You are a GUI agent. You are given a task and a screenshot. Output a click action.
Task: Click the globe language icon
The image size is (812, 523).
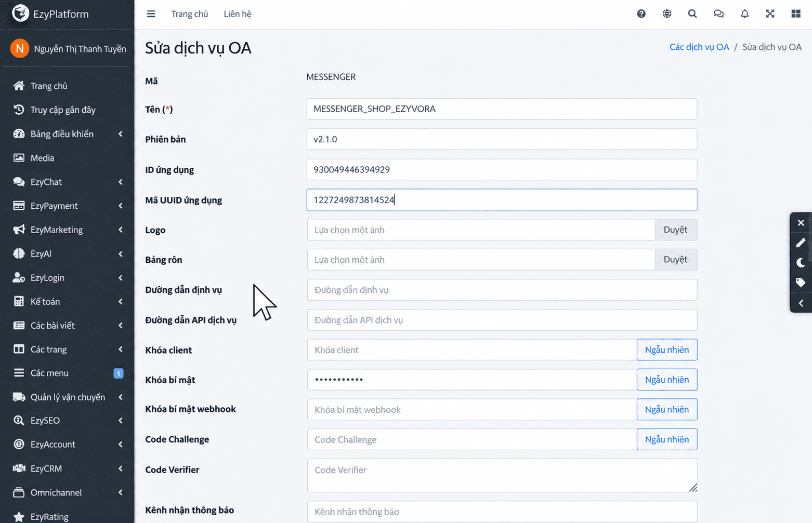coord(667,14)
